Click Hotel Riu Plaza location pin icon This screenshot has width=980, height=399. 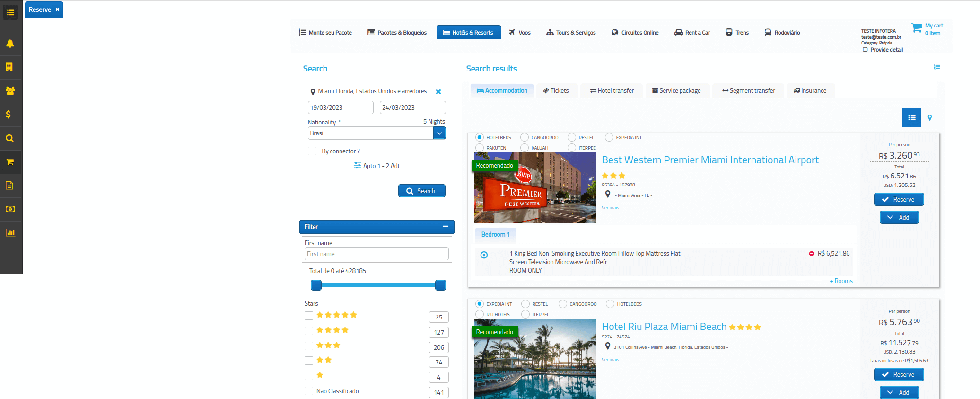click(608, 346)
